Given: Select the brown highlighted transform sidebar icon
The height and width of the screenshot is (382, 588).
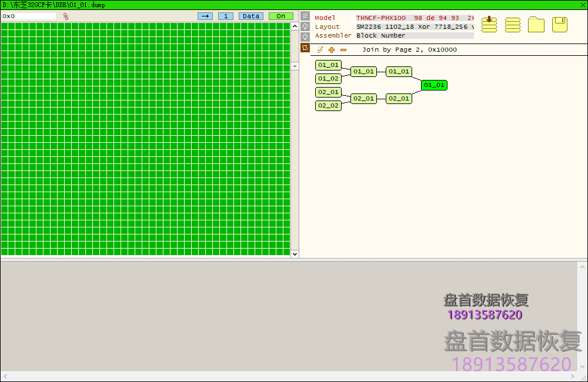Looking at the screenshot, I should (305, 48).
